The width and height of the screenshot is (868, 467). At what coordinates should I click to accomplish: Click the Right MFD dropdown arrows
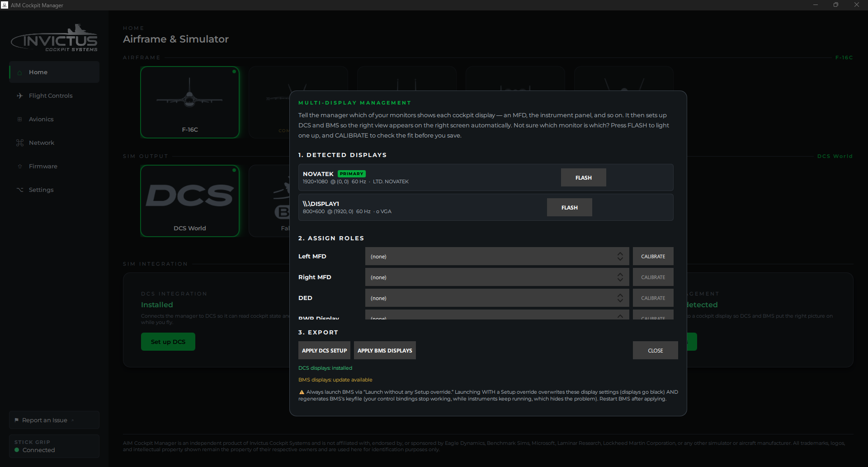coord(620,277)
